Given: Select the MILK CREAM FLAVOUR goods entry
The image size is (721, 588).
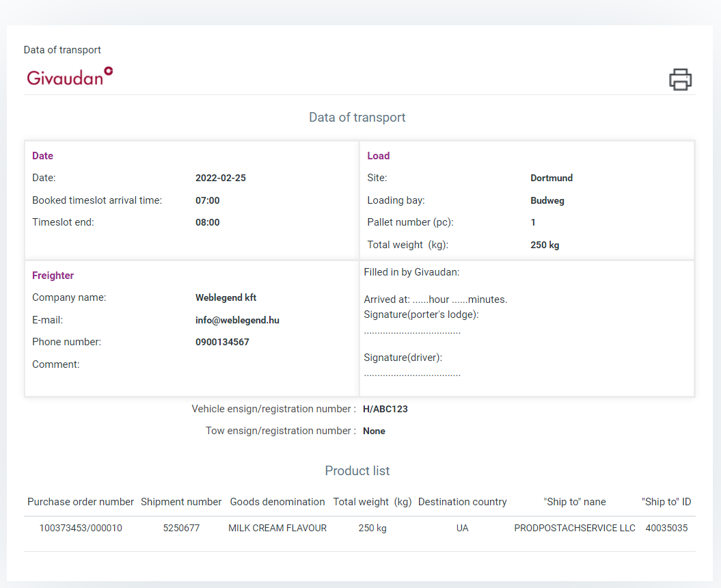Looking at the screenshot, I should point(277,528).
